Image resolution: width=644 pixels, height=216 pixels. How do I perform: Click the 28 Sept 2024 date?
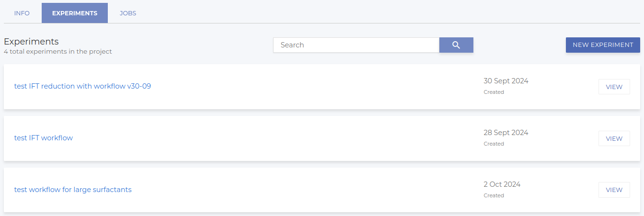tap(506, 133)
